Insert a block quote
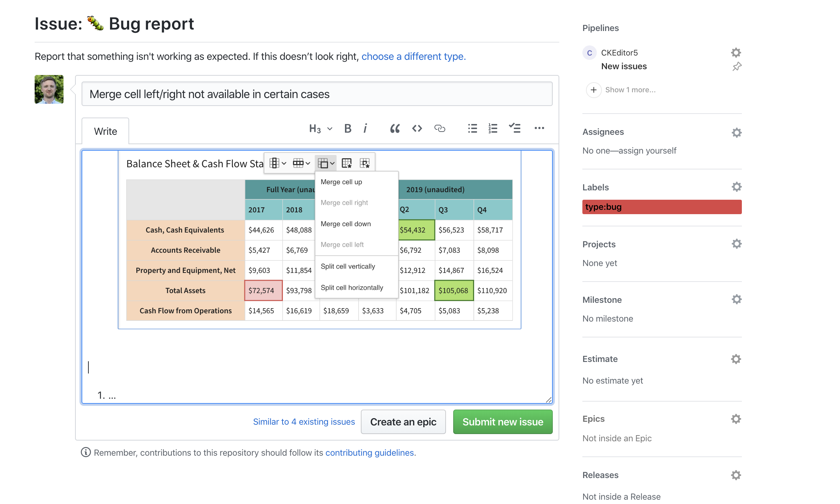 click(x=395, y=128)
